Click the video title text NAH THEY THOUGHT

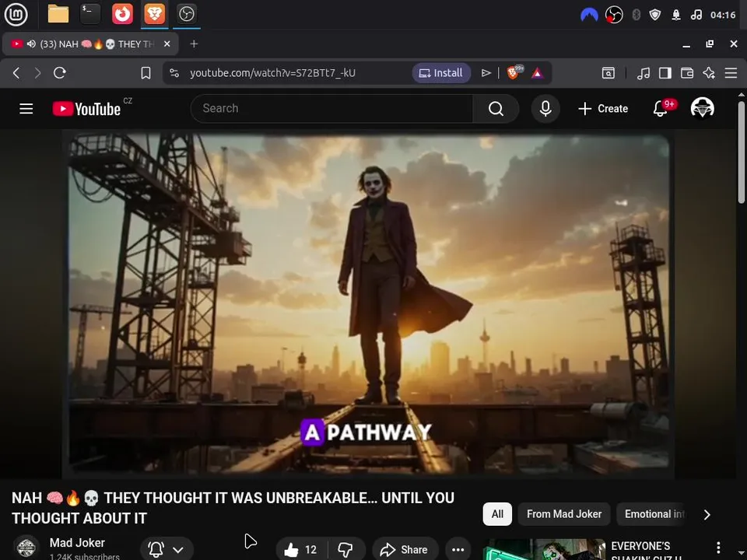233,508
